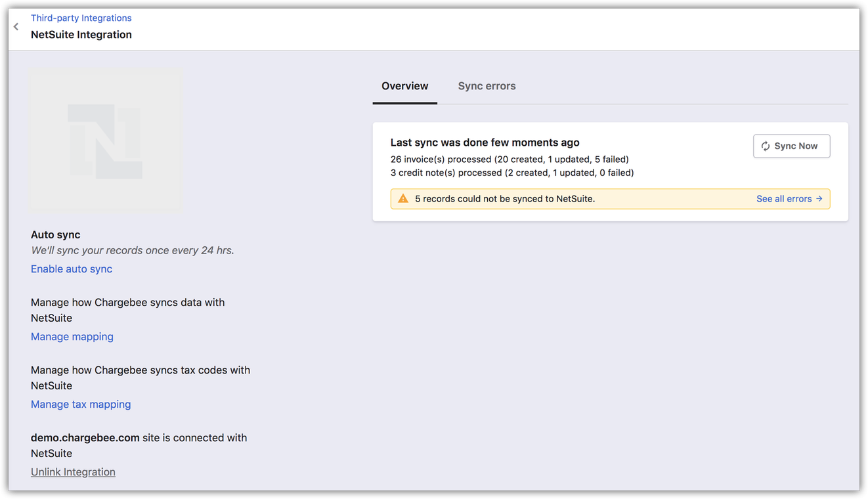868x499 pixels.
Task: Click the records could not be synced message
Action: 505,199
